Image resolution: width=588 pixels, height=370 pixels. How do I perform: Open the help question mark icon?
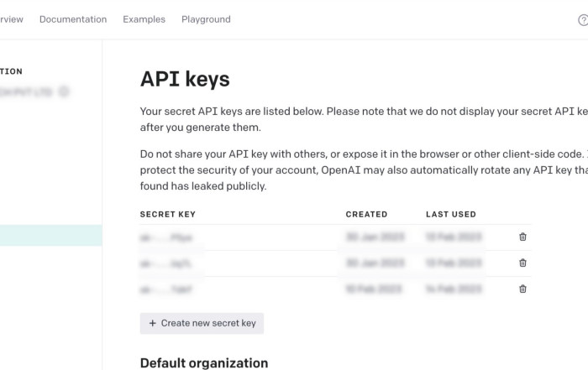coord(583,20)
